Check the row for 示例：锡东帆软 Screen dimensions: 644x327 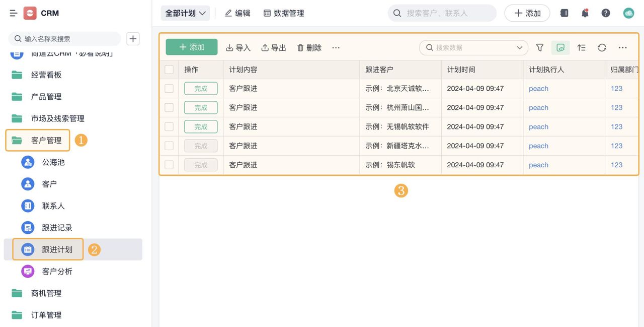(x=169, y=165)
